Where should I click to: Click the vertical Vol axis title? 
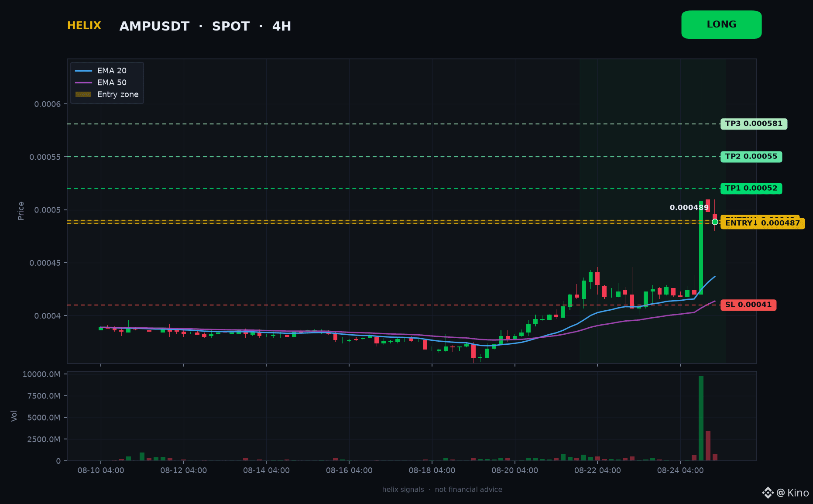[x=14, y=416]
